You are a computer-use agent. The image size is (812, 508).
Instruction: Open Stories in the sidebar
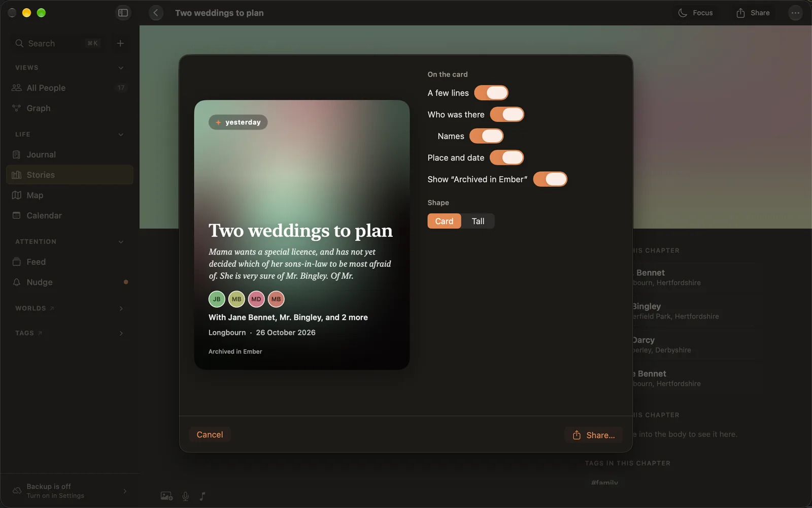(x=70, y=175)
